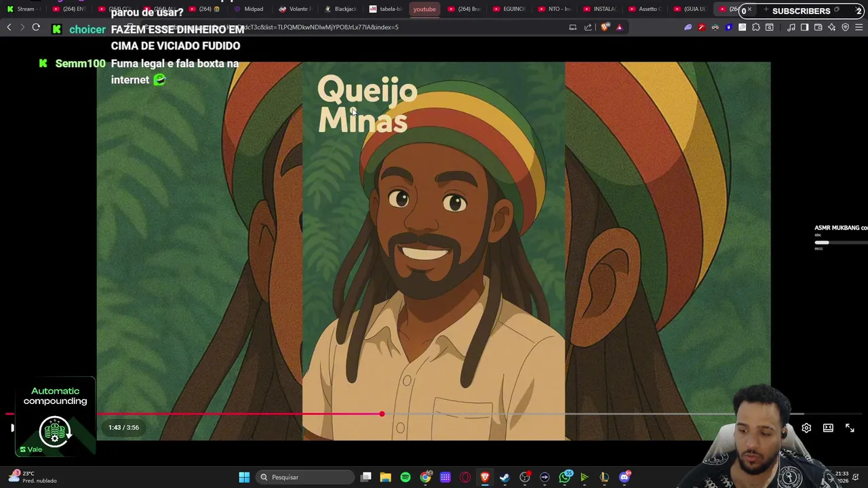Click the SUBSCRIBERS overlay label
Viewport: 868px width, 488px height.
[x=801, y=11]
